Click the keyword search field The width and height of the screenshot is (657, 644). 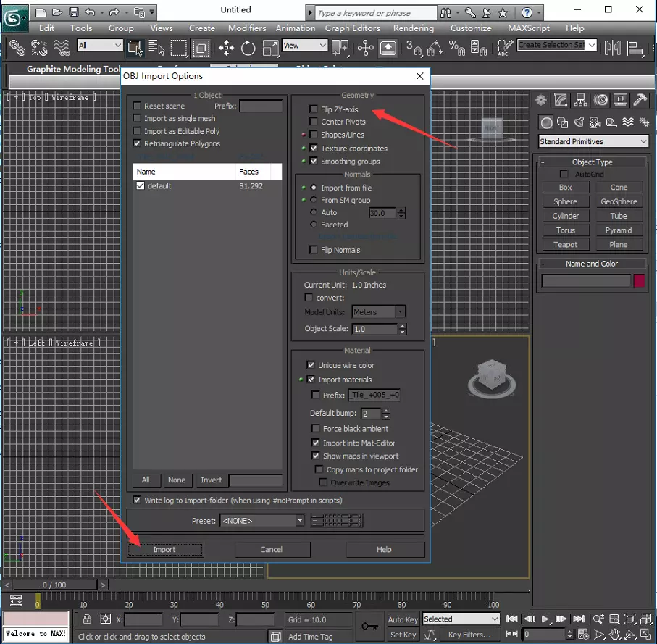point(375,13)
